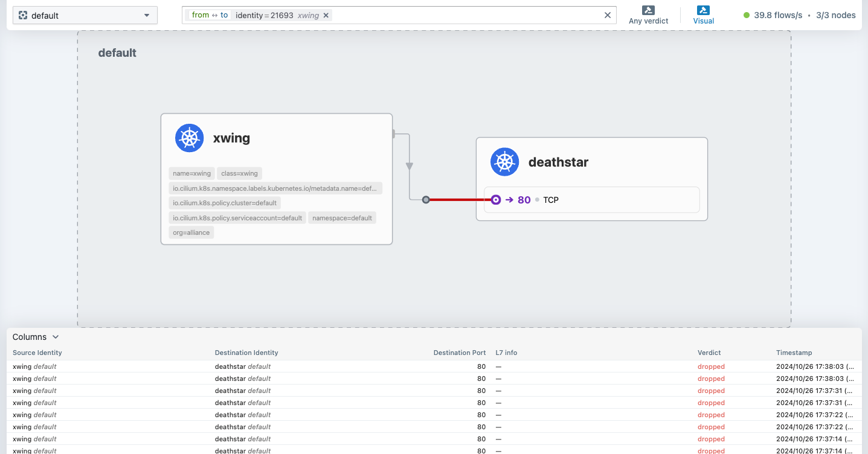The image size is (868, 454).
Task: Remove the identity=21693 xwing filter chip
Action: click(x=326, y=15)
